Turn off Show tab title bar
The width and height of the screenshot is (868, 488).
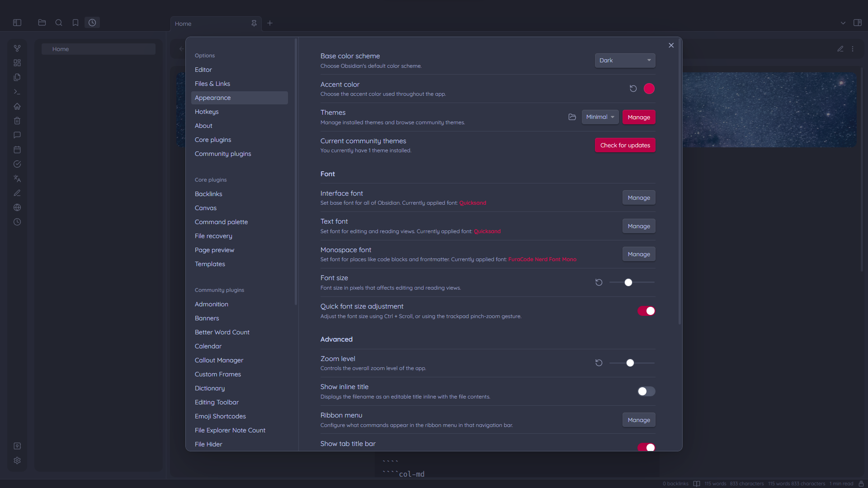tap(646, 447)
